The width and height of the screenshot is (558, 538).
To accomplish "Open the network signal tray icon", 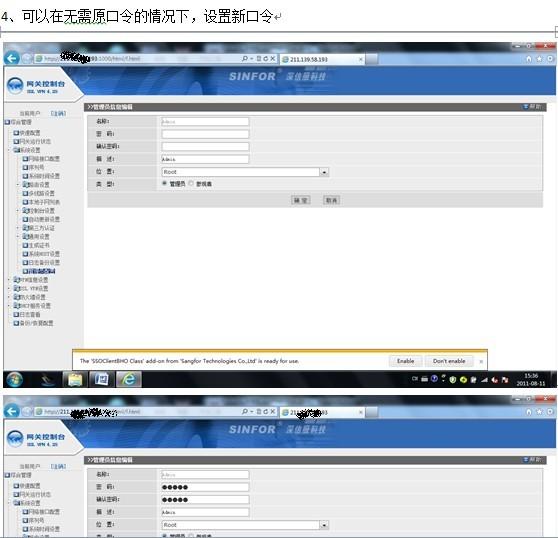I will click(x=484, y=380).
